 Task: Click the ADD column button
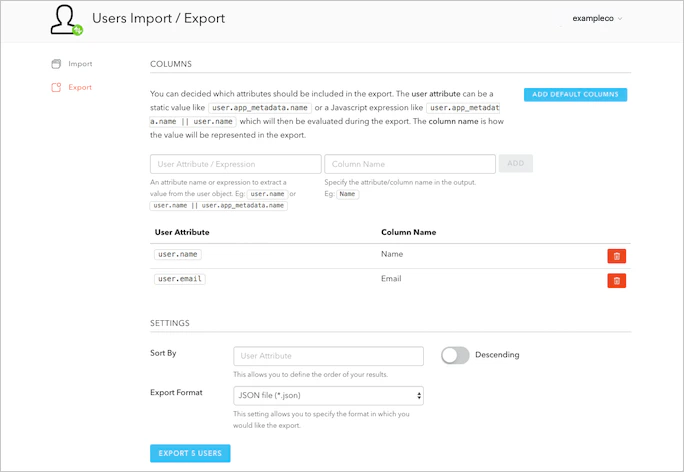516,163
